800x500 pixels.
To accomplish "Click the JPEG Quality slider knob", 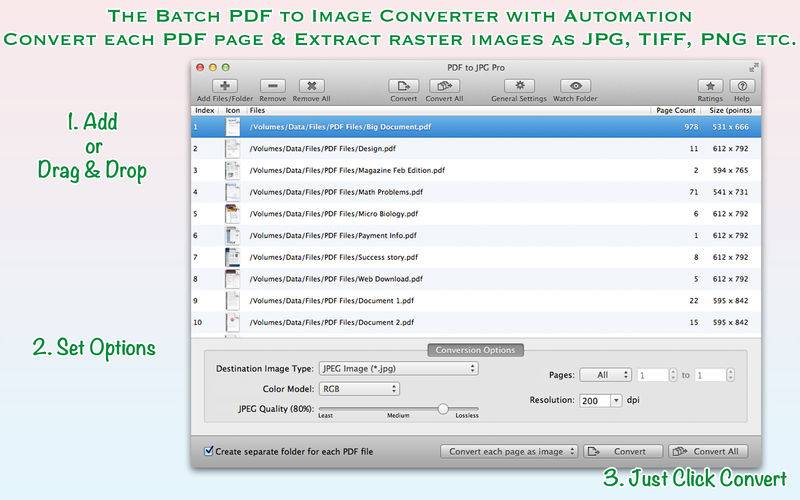I will [x=443, y=409].
